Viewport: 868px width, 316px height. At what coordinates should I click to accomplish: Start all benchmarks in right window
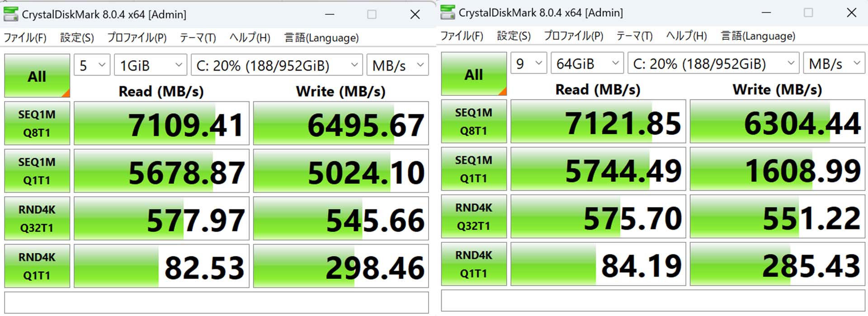pos(474,74)
